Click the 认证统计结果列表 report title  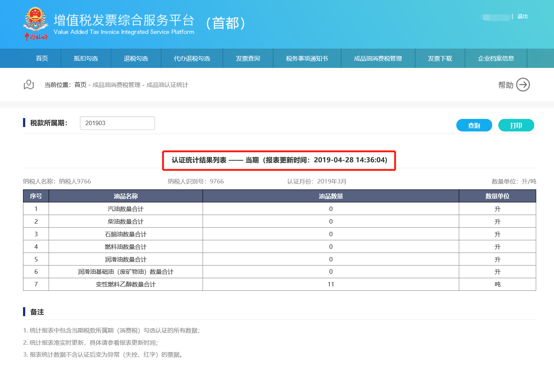coord(279,160)
